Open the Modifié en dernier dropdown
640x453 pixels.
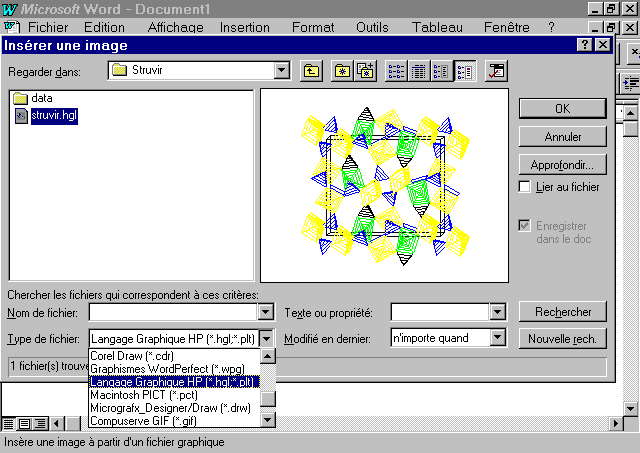(x=497, y=338)
